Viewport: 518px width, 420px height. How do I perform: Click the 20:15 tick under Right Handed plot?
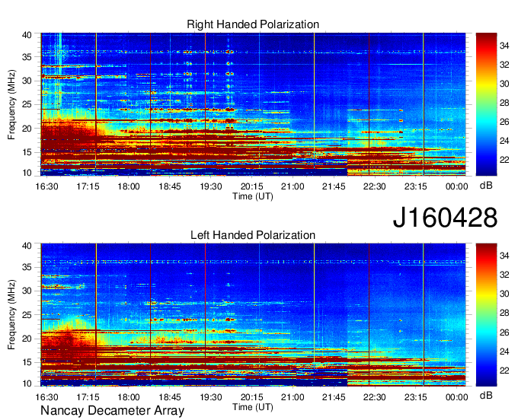[x=251, y=186]
